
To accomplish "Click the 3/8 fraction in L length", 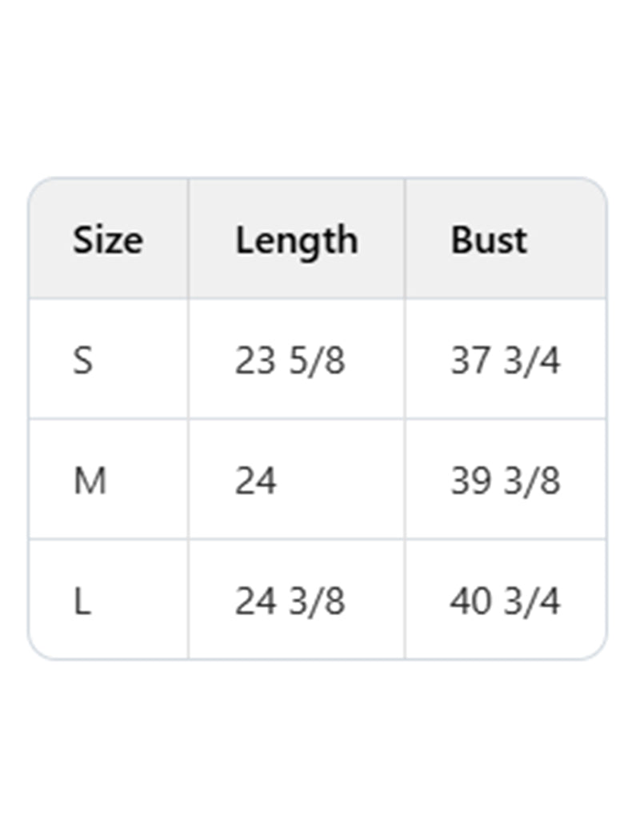I will 317,602.
